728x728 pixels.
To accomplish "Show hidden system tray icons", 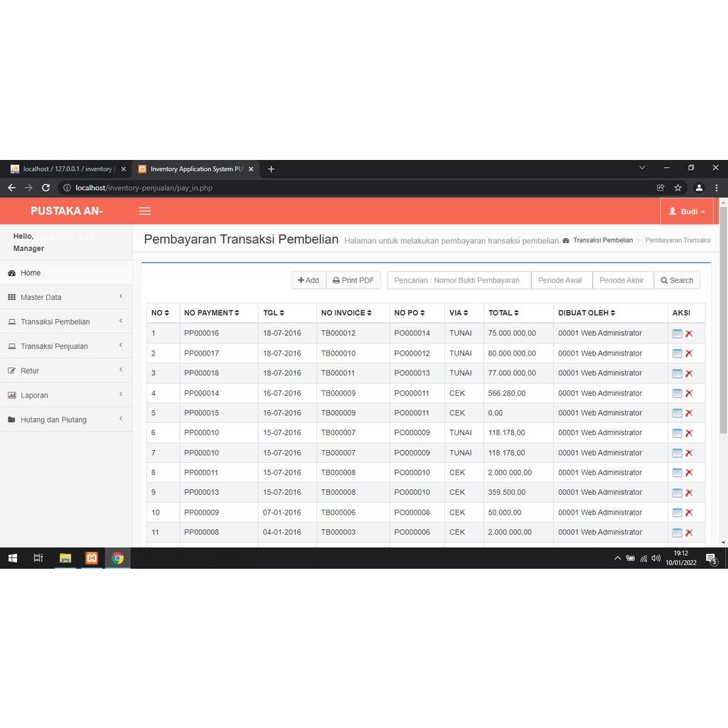I will click(x=618, y=558).
